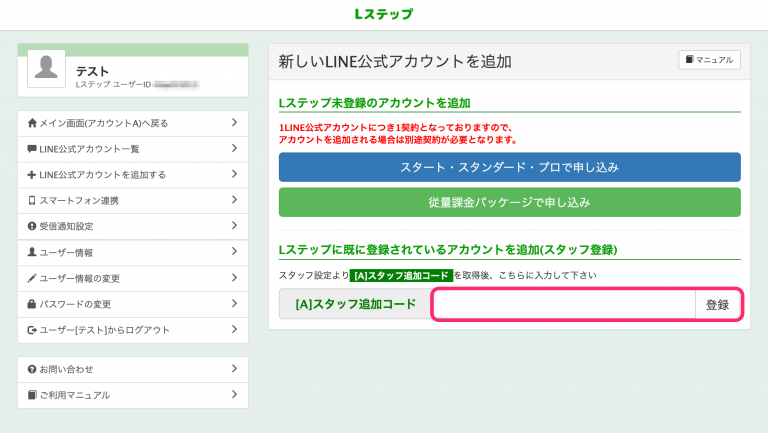This screenshot has height=433, width=768.
Task: Expand chevron on スマートフォン連携 row
Action: [x=234, y=200]
